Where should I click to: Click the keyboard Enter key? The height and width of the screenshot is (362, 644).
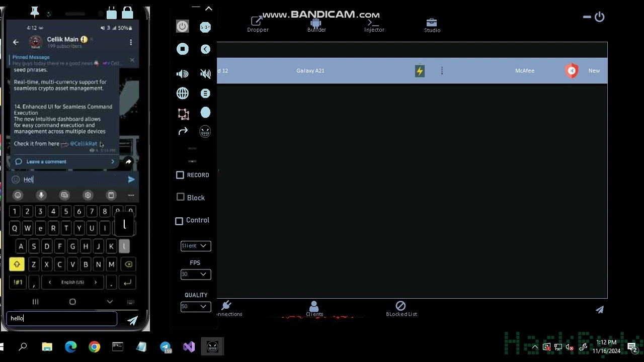coord(127,282)
